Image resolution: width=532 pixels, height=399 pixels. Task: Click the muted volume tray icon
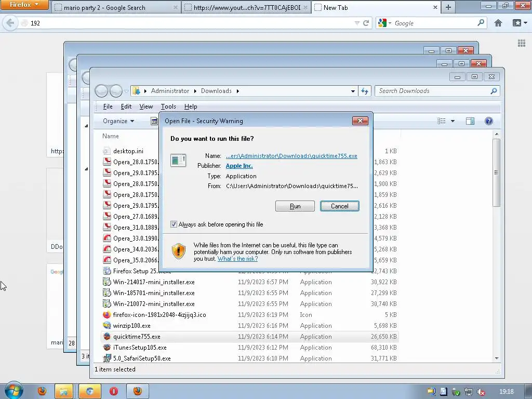click(x=481, y=392)
